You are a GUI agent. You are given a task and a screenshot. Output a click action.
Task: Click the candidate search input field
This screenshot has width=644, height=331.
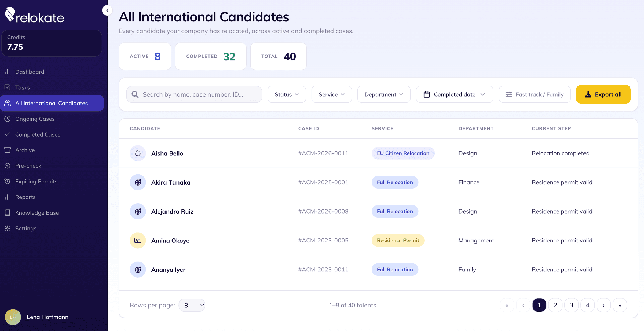[x=194, y=94]
